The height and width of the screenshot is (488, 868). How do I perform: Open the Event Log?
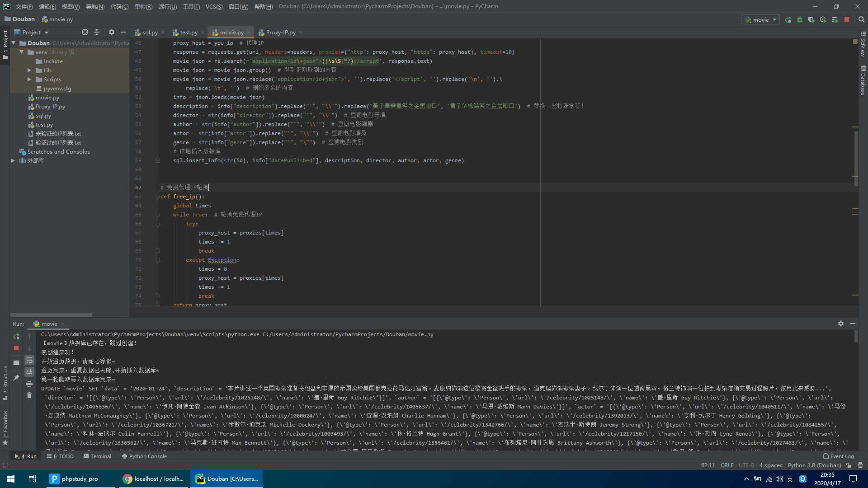839,456
